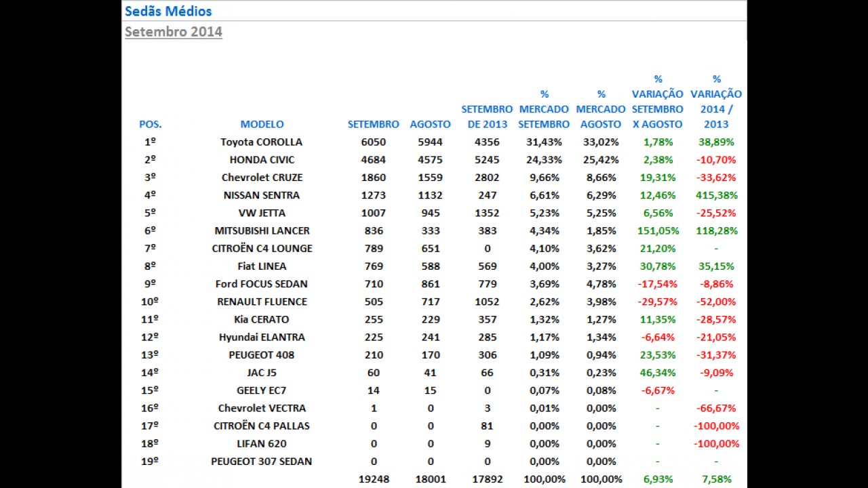The width and height of the screenshot is (868, 488).
Task: Click the 'LIFAN 620' model cell
Action: point(262,443)
